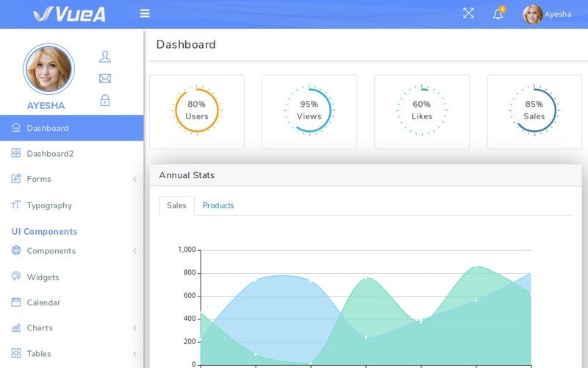This screenshot has height=368, width=588.
Task: Click the grid icon beside Tables
Action: (15, 353)
